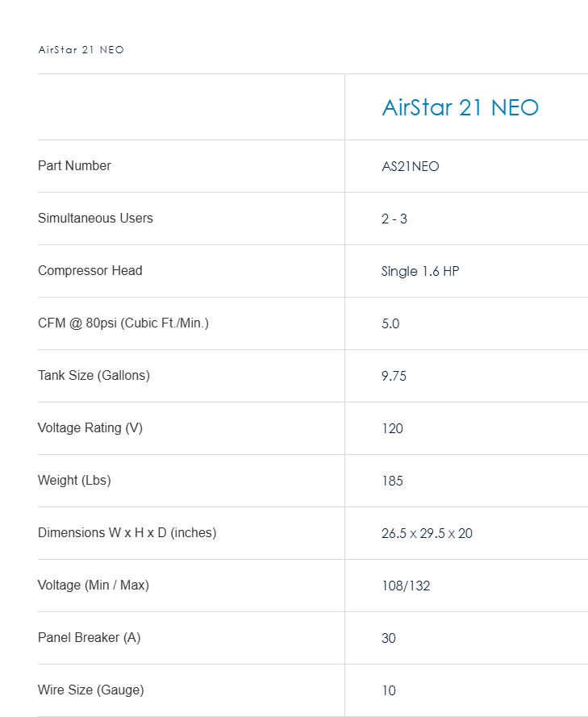Screen dimensions: 588x717
Task: Click the 9.75 tank size value
Action: [394, 376]
